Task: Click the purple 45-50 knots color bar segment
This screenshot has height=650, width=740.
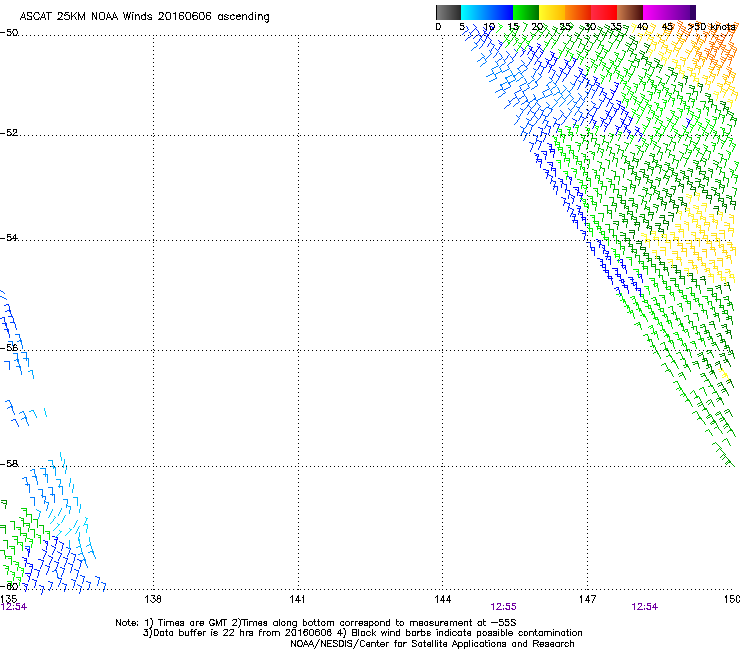Action: 682,12
